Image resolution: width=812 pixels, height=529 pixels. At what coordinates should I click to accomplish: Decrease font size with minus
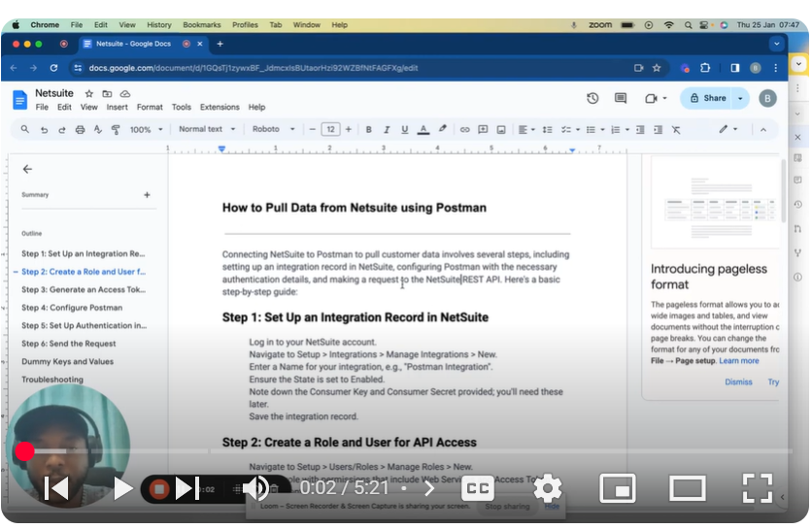tap(312, 129)
